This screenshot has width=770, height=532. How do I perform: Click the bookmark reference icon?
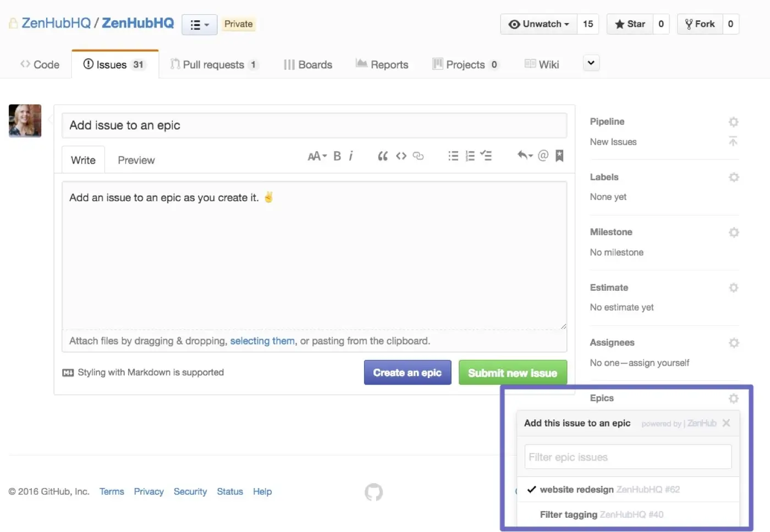559,156
